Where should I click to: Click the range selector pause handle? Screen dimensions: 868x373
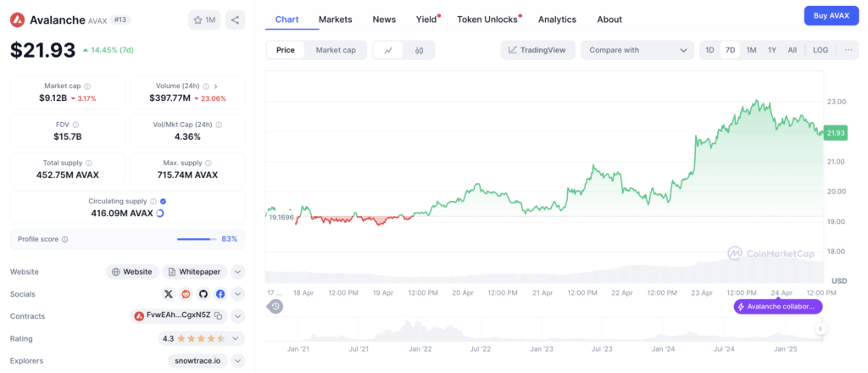[821, 329]
